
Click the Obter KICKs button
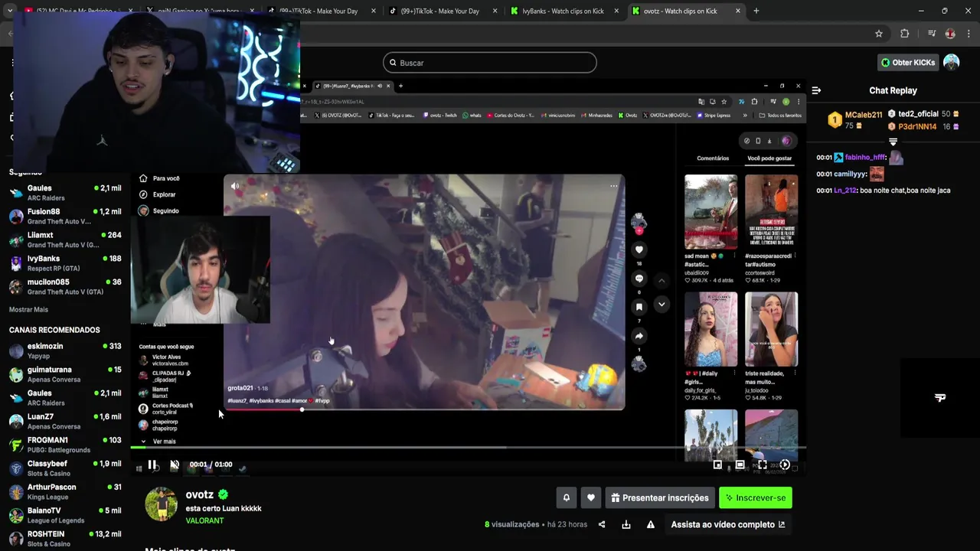[908, 63]
